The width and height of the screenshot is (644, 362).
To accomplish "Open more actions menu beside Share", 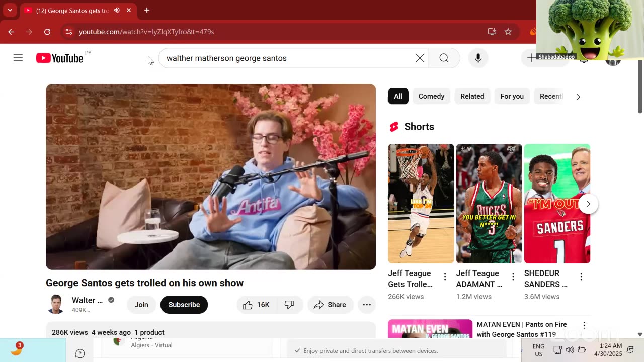I will 367,305.
